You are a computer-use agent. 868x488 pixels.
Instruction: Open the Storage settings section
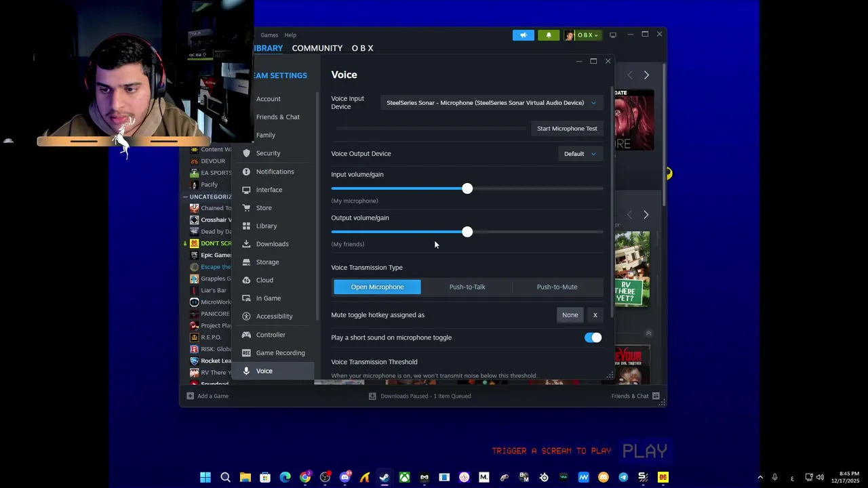click(274, 262)
